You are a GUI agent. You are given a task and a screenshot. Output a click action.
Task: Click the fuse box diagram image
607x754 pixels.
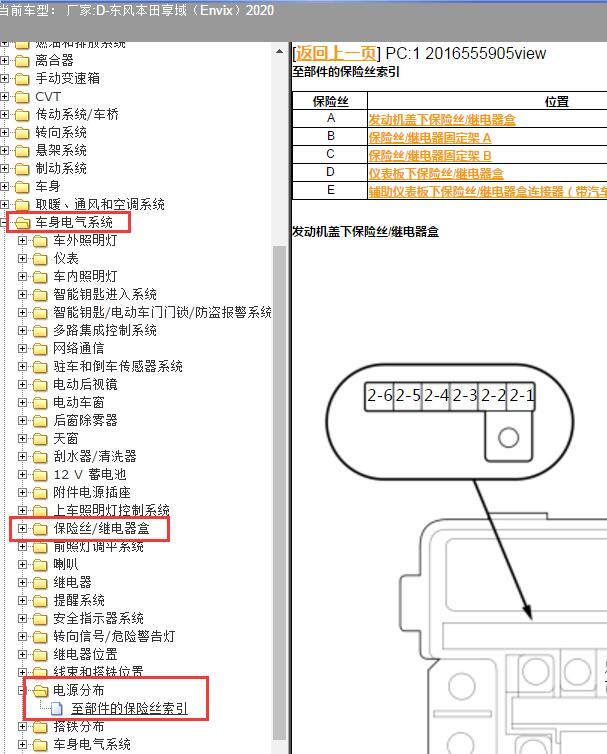point(467,558)
